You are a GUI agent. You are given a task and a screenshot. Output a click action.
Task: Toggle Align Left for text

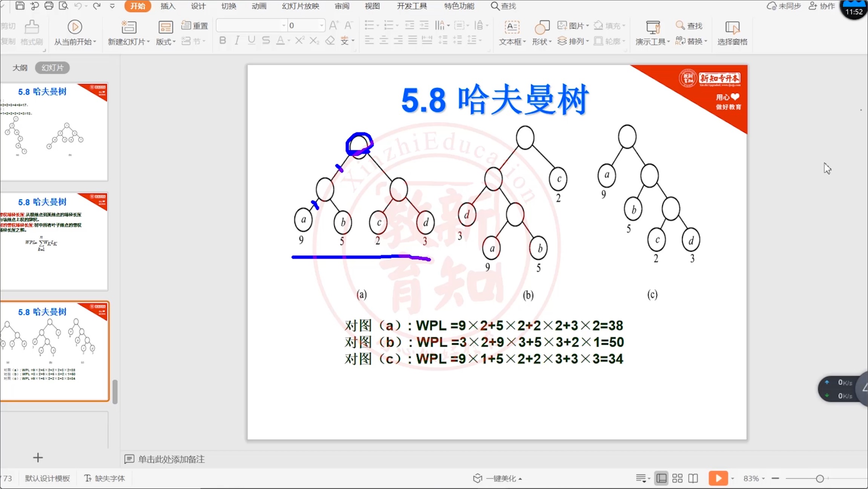[x=370, y=40]
